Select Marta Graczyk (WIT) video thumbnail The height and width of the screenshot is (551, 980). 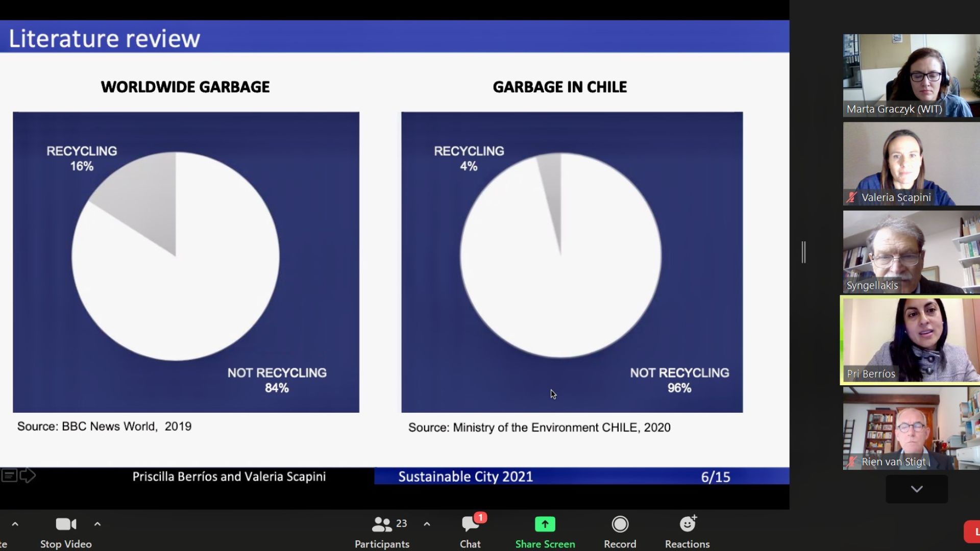(x=911, y=76)
